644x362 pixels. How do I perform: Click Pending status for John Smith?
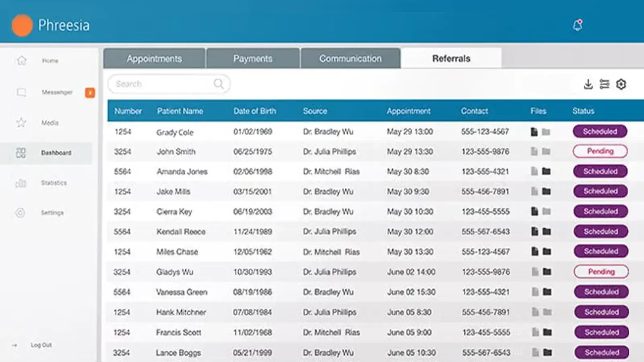[600, 151]
